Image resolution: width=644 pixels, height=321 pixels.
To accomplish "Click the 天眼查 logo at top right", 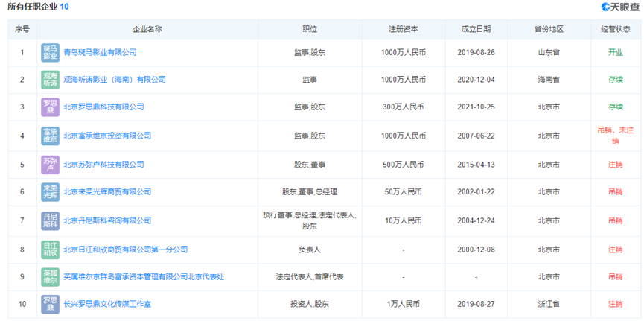I will click(x=619, y=7).
